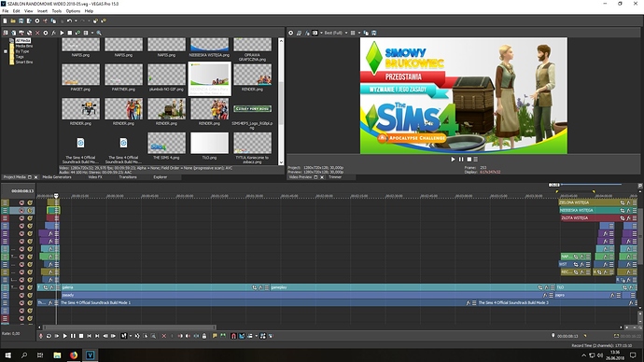
Task: Click Stop in timeline transport bar
Action: point(81,336)
